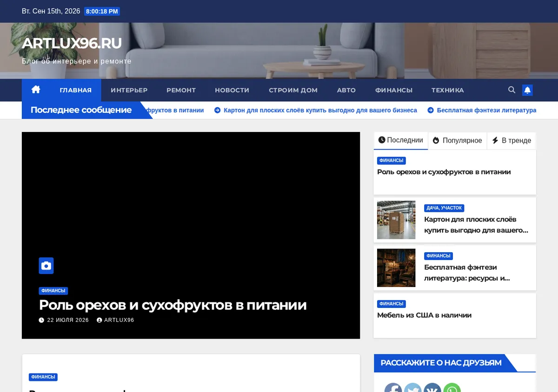558x392 pixels.
Task: Open the search magnifier icon
Action: point(511,90)
